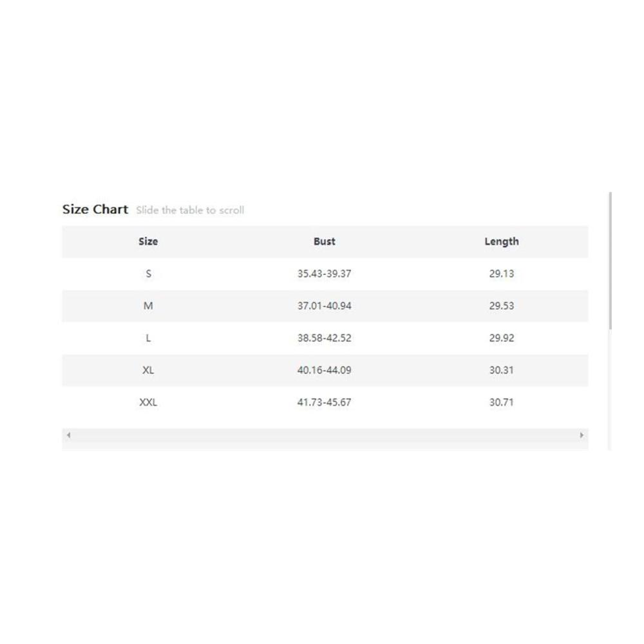Select the S size row label
644x644 pixels.
[x=148, y=274]
